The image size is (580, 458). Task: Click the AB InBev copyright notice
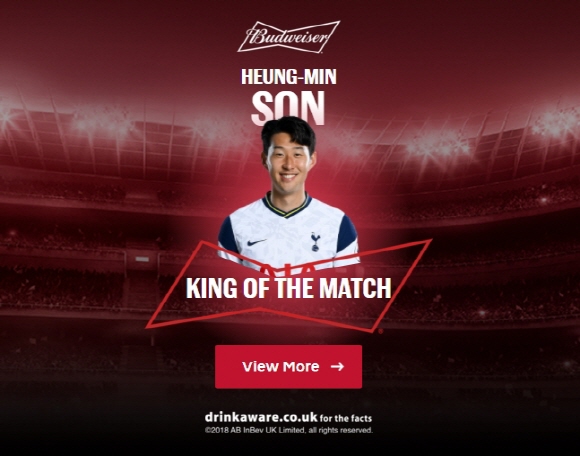point(289,430)
